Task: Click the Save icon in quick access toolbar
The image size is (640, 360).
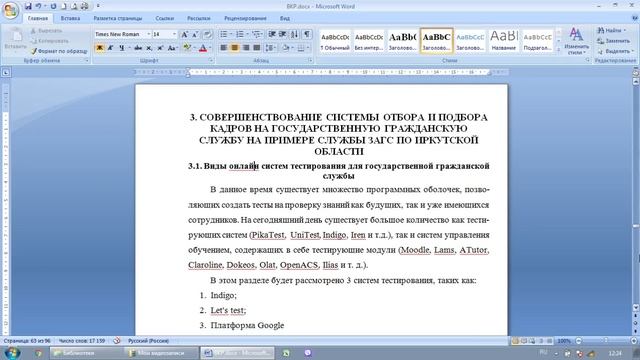Action: pos(28,6)
